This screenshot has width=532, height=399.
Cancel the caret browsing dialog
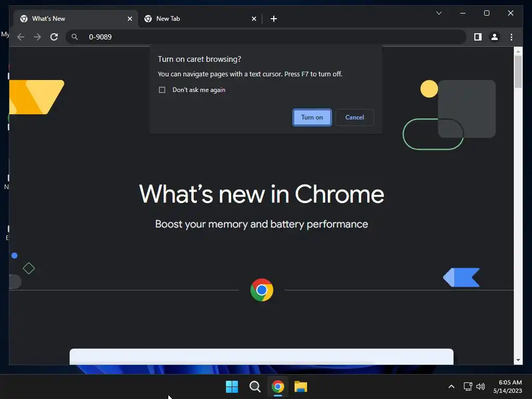354,117
